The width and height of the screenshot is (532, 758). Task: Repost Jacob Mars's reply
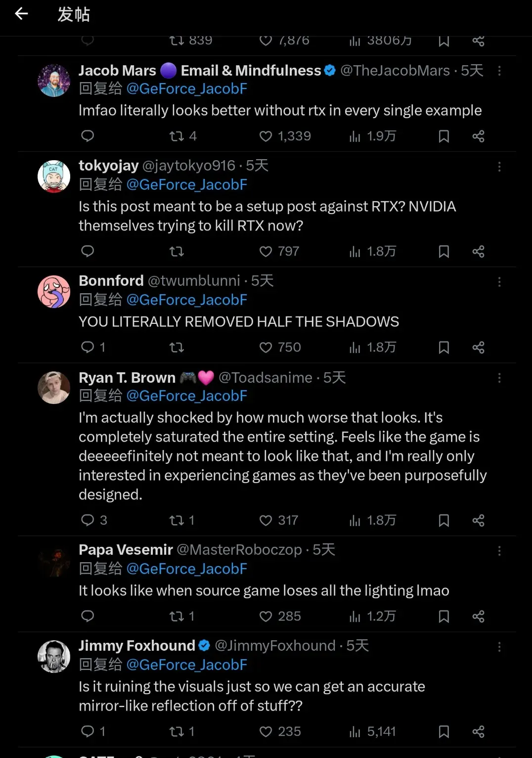pyautogui.click(x=177, y=136)
